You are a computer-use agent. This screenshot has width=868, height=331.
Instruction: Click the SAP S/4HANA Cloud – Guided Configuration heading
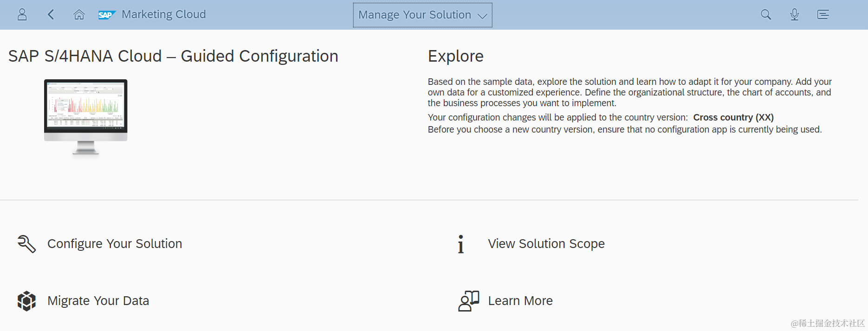tap(173, 56)
